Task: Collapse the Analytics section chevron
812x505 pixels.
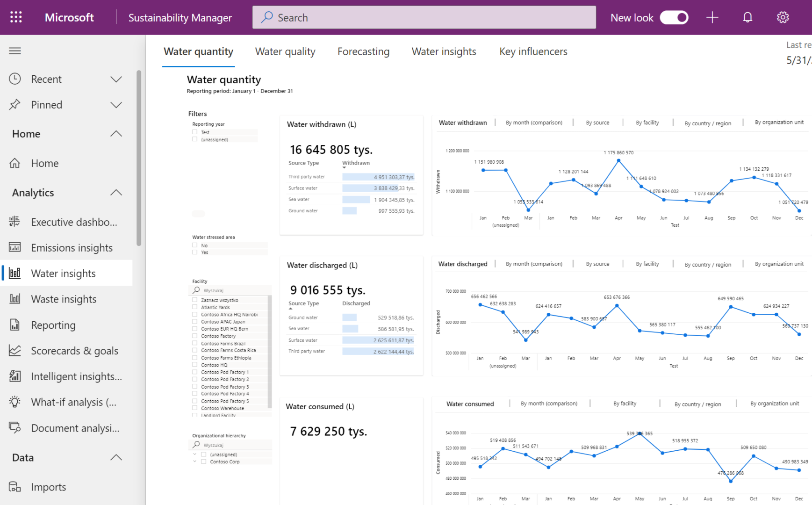Action: coord(116,193)
